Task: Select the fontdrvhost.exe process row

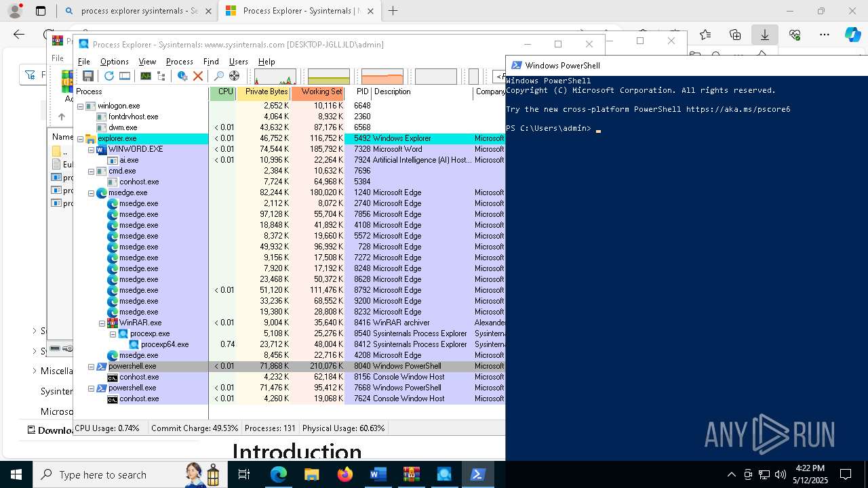Action: tap(289, 117)
